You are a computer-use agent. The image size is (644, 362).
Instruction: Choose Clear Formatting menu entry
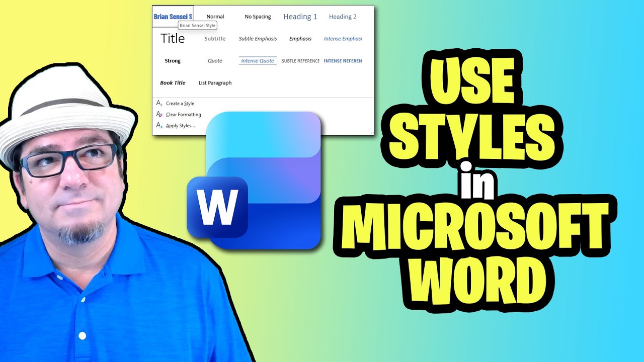click(x=183, y=115)
